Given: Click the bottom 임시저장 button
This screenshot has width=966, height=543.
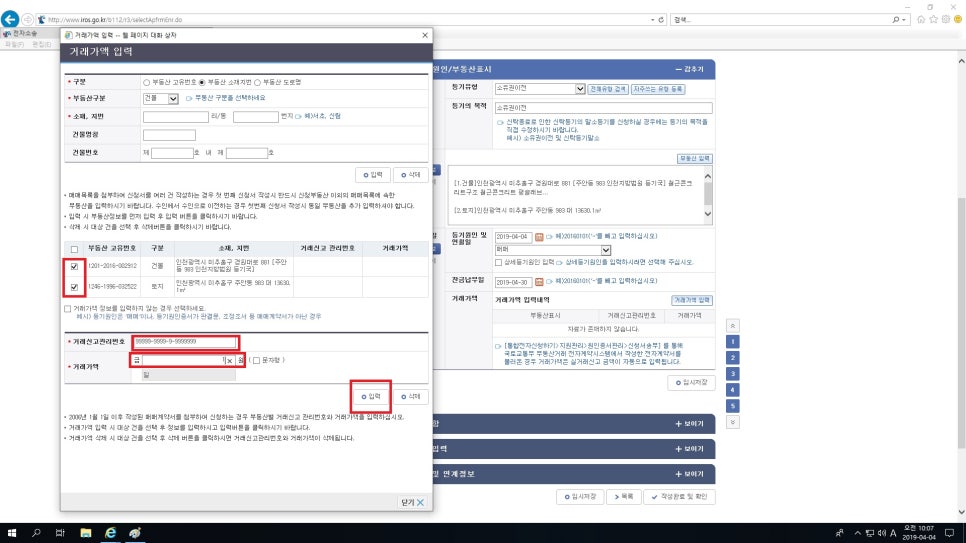Looking at the screenshot, I should point(580,497).
